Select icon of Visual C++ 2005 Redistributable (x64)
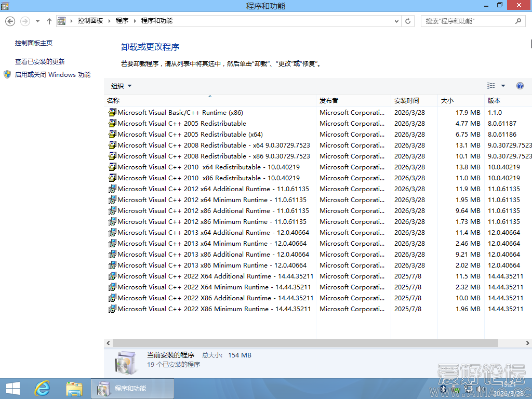Viewport: 532px width, 399px height. (112, 134)
